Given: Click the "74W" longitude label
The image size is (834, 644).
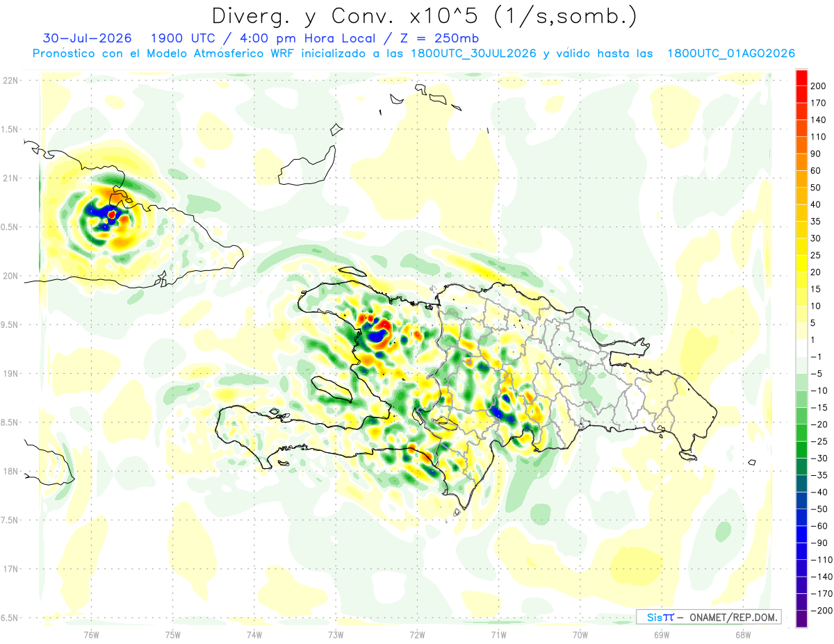Looking at the screenshot, I should pos(254,634).
